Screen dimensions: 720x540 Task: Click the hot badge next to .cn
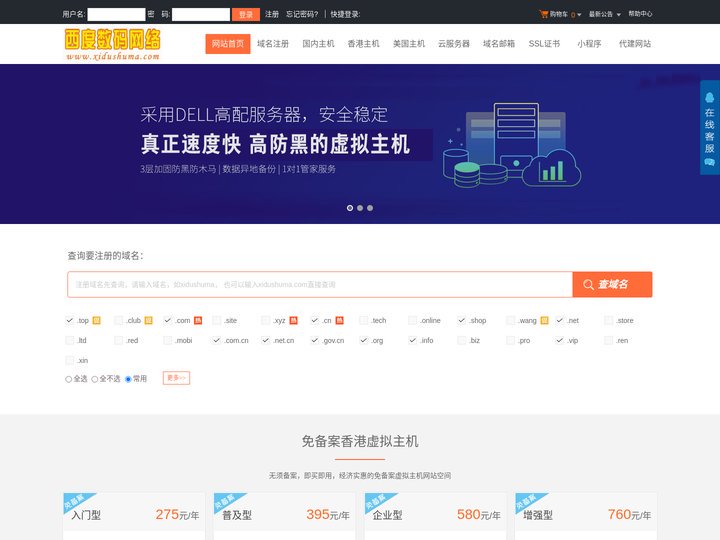[339, 321]
